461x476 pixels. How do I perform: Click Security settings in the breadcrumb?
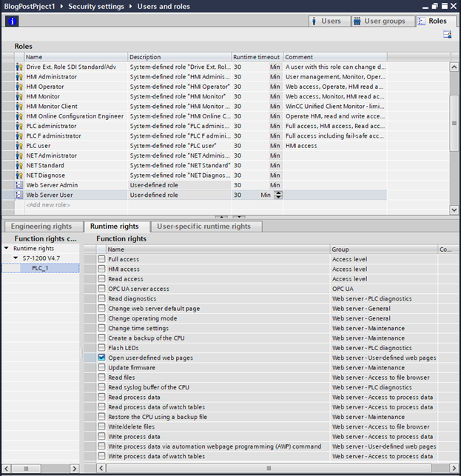(x=97, y=6)
